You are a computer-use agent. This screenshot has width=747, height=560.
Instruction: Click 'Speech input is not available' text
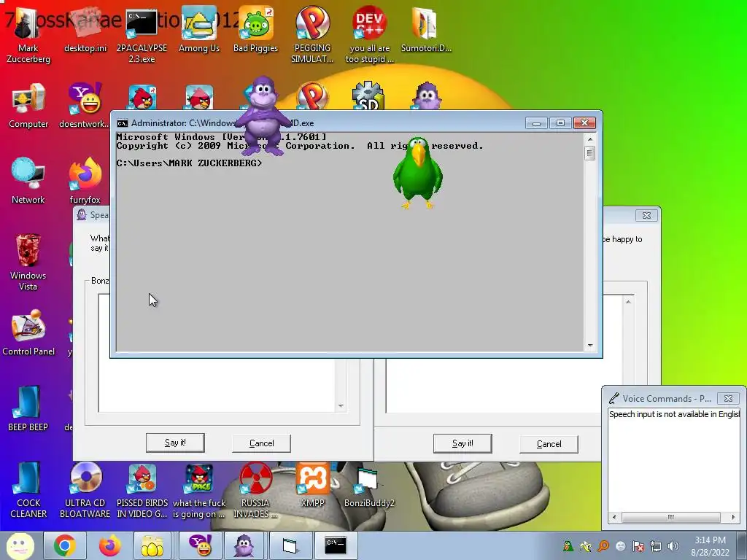tap(673, 414)
